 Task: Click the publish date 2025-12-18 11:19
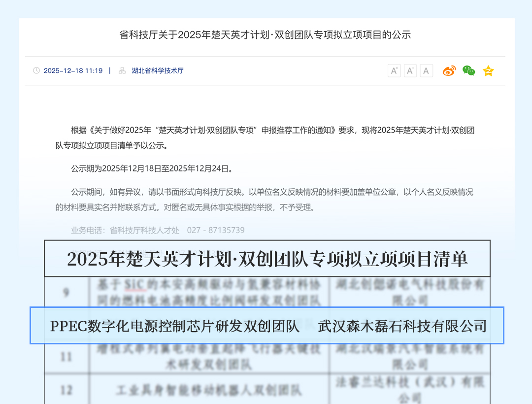pos(73,70)
